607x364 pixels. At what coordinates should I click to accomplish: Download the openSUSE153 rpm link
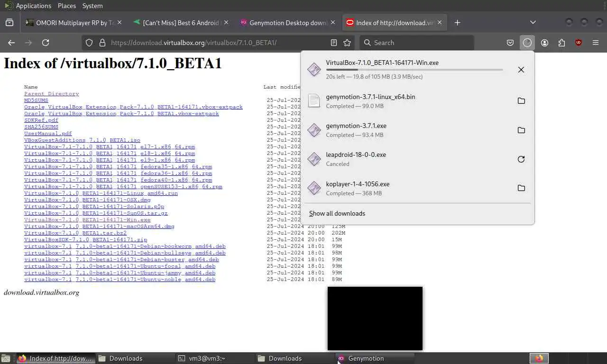point(123,187)
